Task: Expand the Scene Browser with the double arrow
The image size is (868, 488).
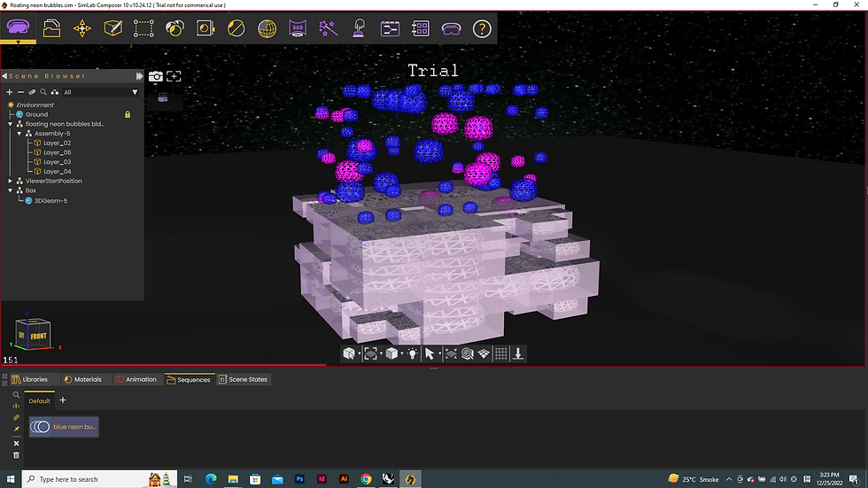Action: [140, 76]
